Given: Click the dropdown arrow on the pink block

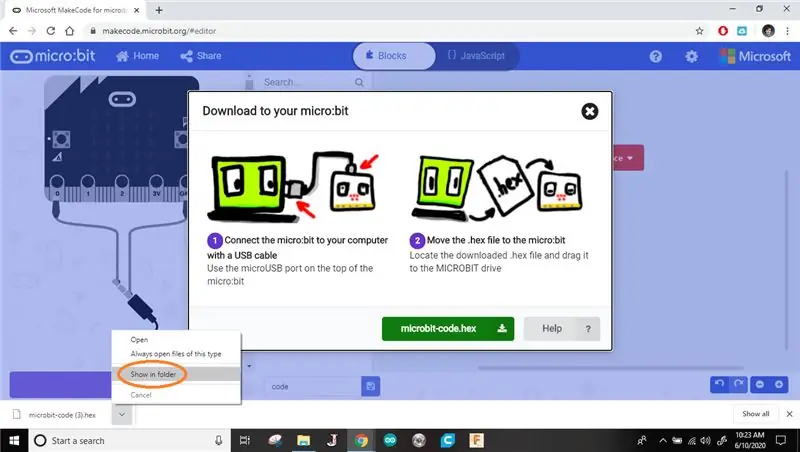Looking at the screenshot, I should coord(630,158).
